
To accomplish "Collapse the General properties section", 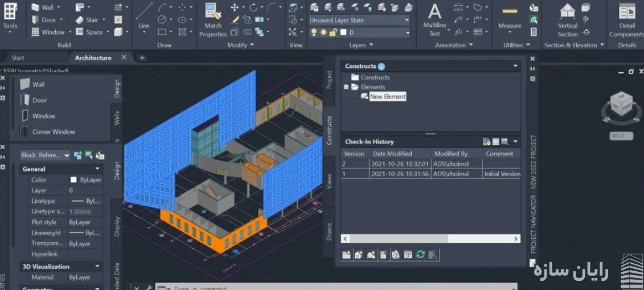I will [x=97, y=169].
